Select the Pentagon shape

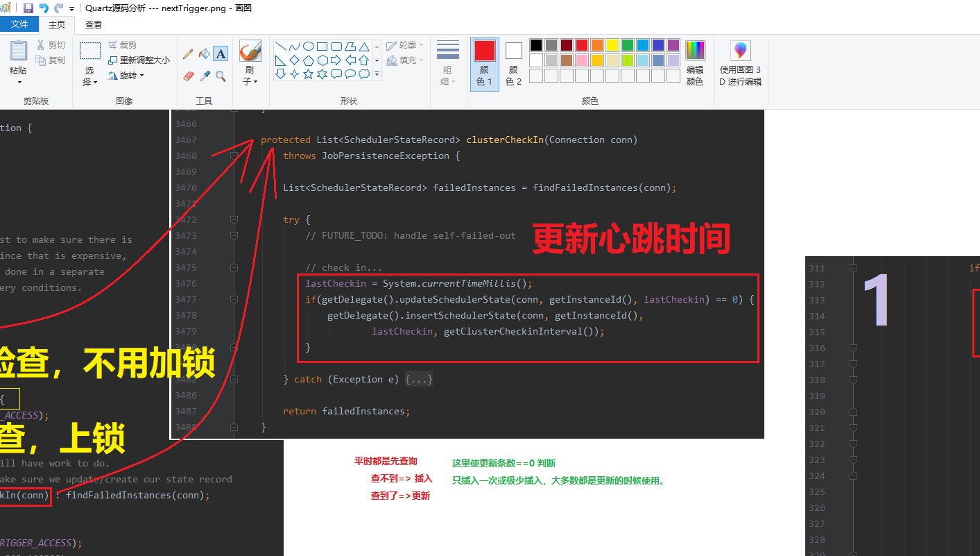coord(309,60)
